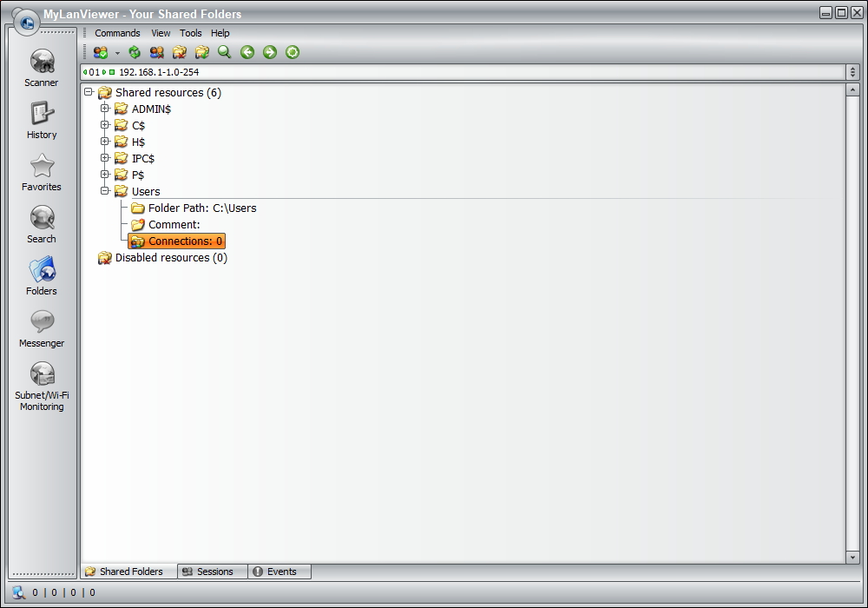Select the P$ tree item
This screenshot has width=868, height=608.
(x=138, y=175)
